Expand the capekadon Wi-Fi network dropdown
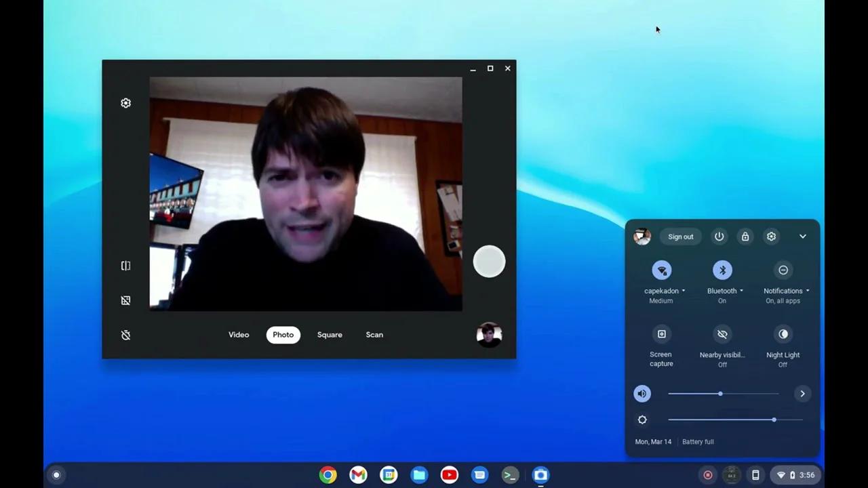 pyautogui.click(x=683, y=291)
